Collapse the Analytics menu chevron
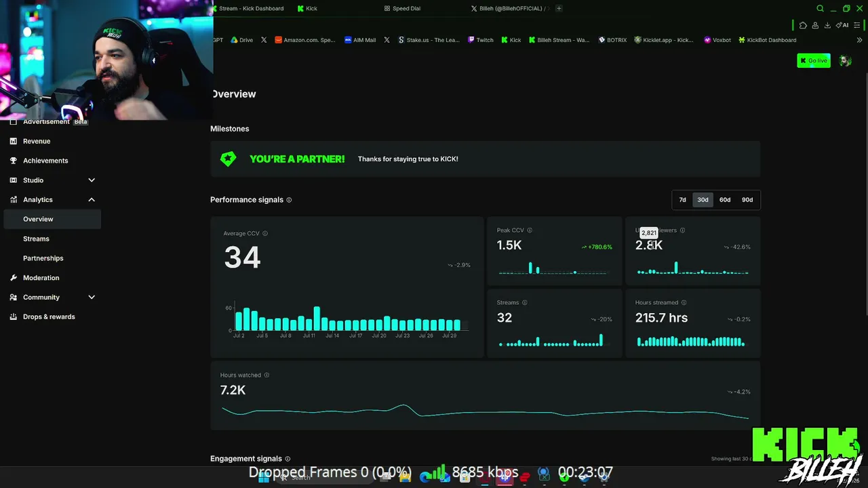868x488 pixels. (92, 200)
